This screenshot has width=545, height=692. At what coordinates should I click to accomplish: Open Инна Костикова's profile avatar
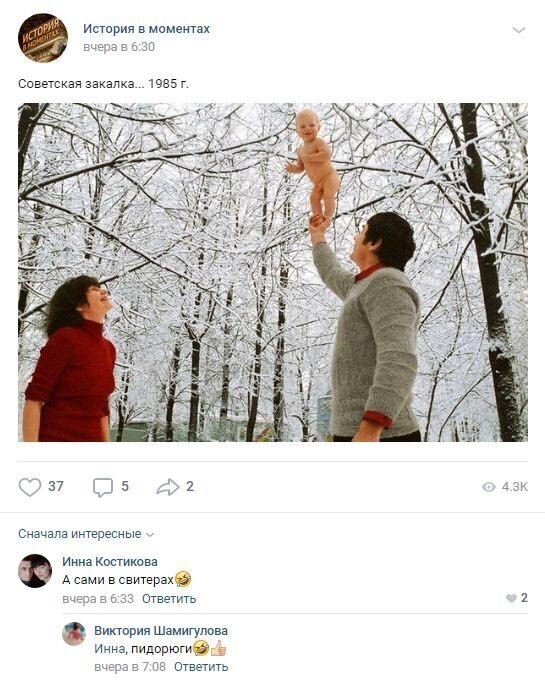pyautogui.click(x=35, y=571)
